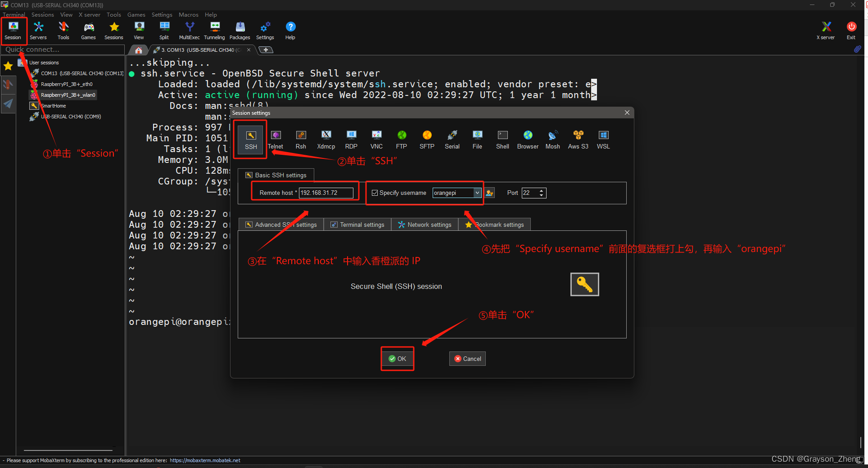Open the Network settings tab
868x468 pixels.
[425, 225]
